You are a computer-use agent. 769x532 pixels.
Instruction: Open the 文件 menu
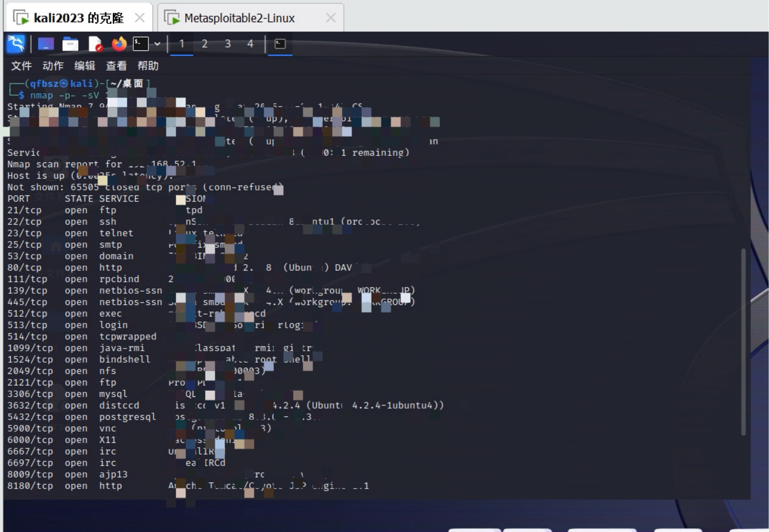[22, 66]
